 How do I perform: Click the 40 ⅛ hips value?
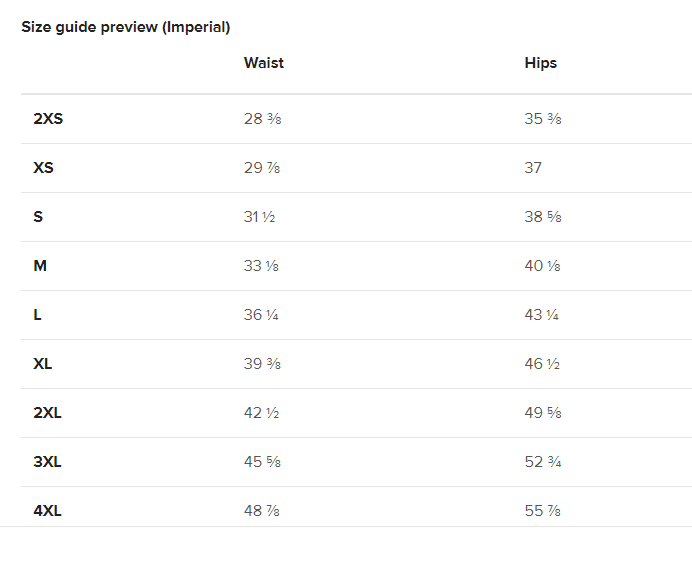542,266
